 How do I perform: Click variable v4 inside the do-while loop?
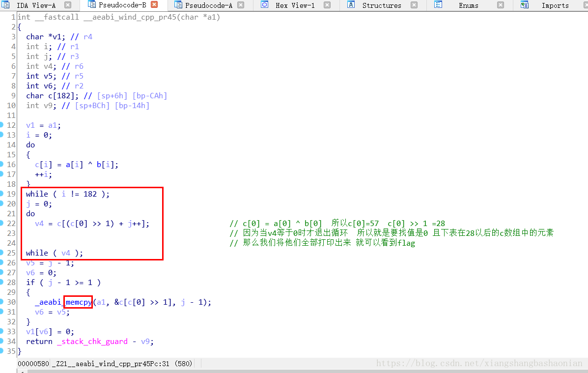pyautogui.click(x=39, y=223)
